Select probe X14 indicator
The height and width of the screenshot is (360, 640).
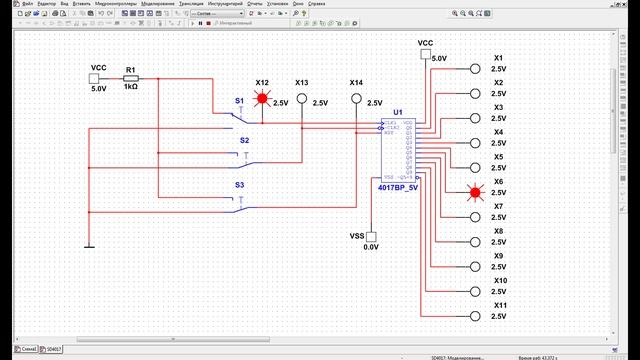coord(356,98)
